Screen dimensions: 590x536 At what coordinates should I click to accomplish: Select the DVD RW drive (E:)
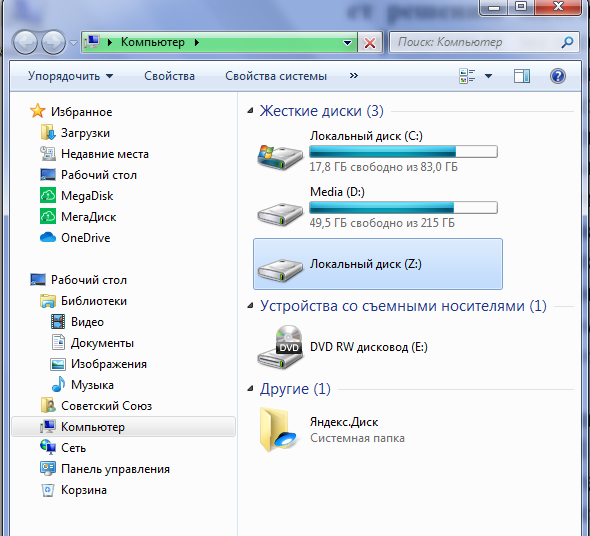coord(342,347)
